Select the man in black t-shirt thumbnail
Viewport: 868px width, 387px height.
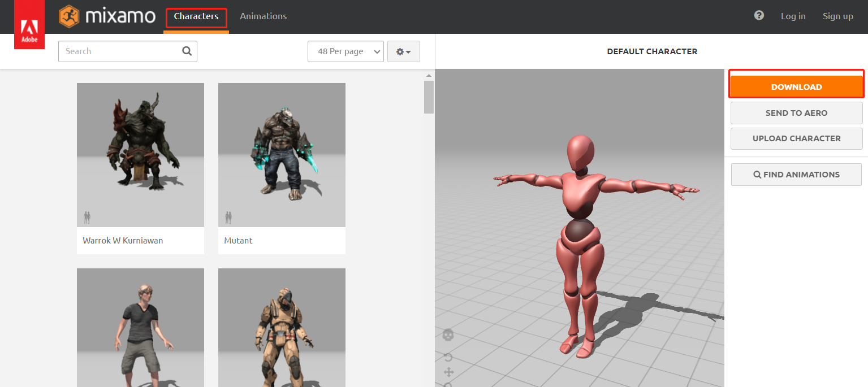pos(140,328)
